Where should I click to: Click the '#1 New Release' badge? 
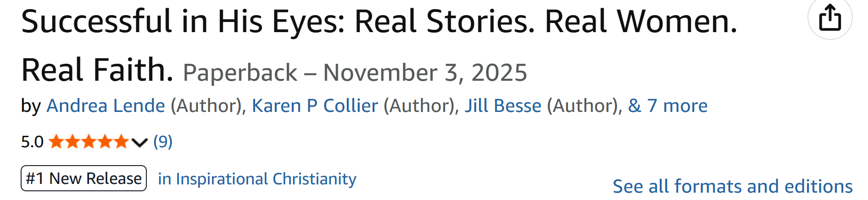[83, 178]
